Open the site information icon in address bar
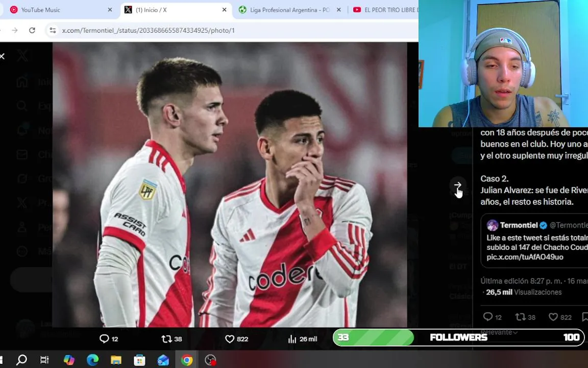The width and height of the screenshot is (588, 368). pos(53,31)
